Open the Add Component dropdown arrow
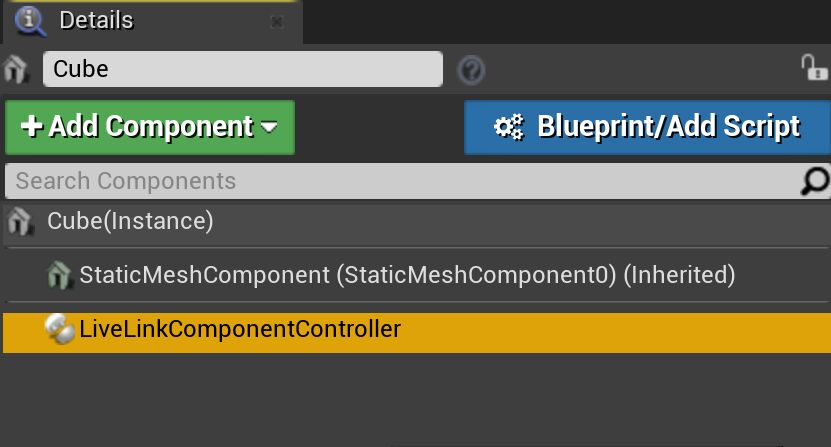Viewport: 831px width, 447px height. pos(268,127)
